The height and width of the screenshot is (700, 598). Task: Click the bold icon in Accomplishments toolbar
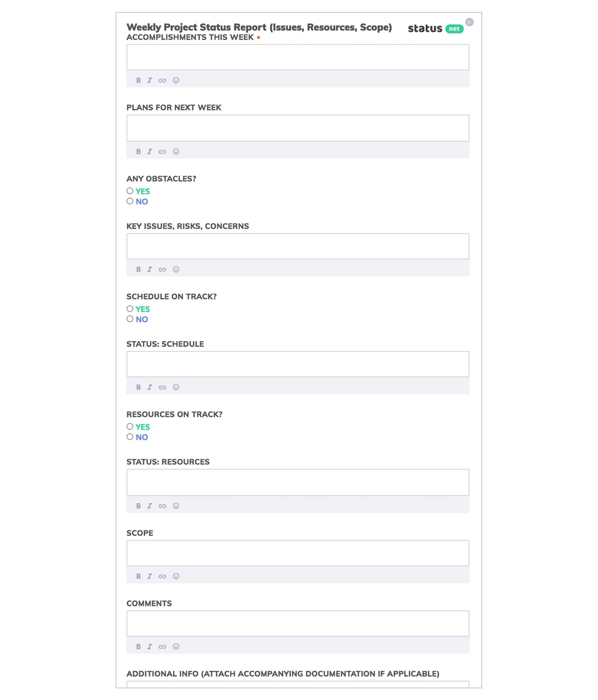click(x=138, y=80)
